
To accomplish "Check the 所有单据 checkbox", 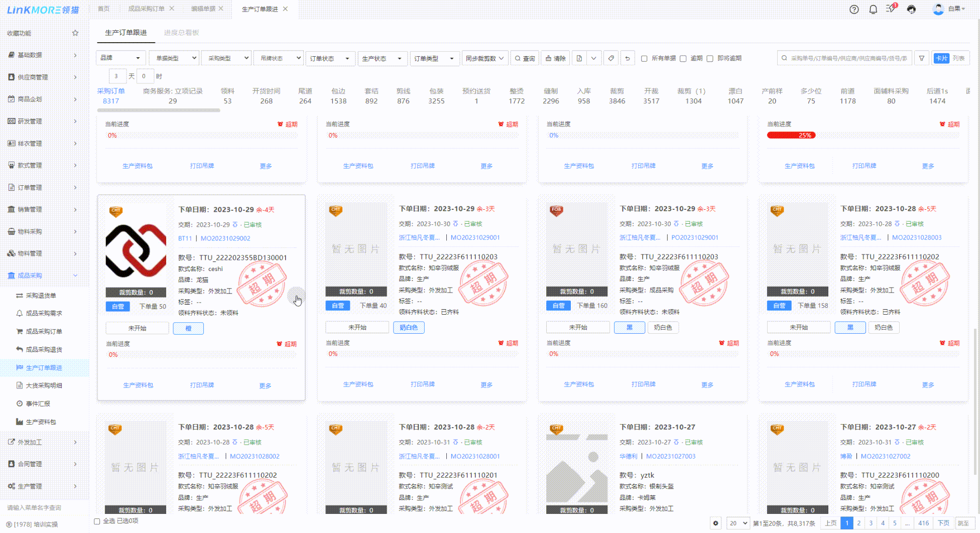I will pyautogui.click(x=644, y=59).
